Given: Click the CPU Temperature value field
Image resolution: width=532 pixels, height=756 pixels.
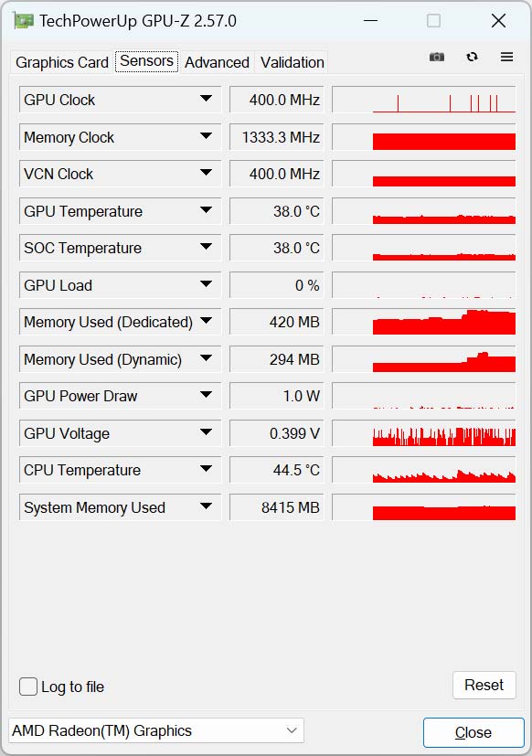Looking at the screenshot, I should tap(276, 470).
